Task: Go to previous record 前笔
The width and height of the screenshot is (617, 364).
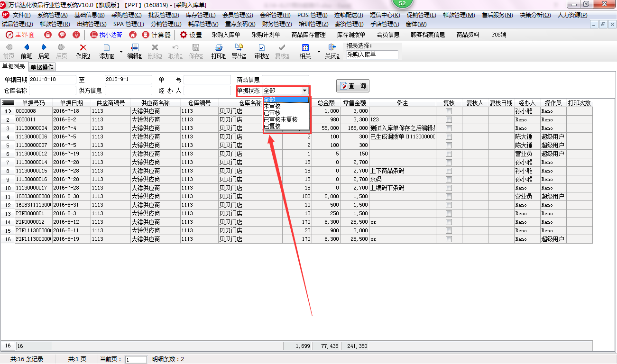Action: tap(27, 51)
